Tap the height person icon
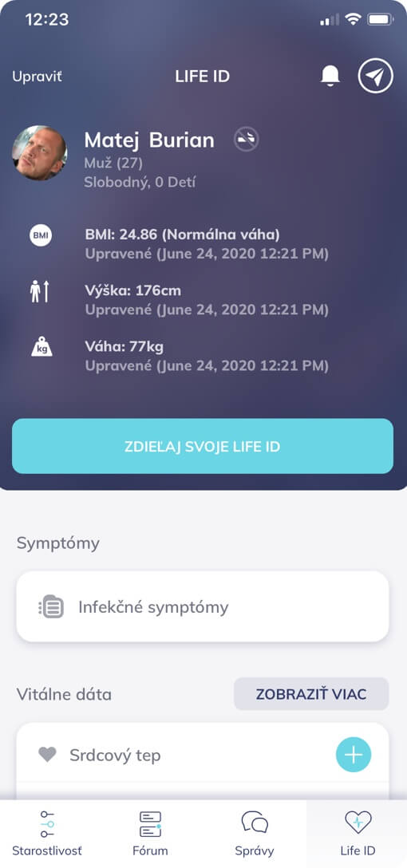 click(x=40, y=291)
